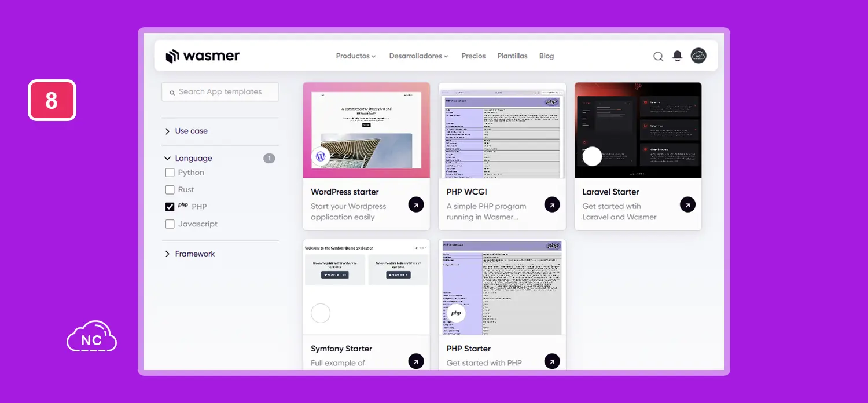
Task: Open the PHP Starter title link
Action: point(469,349)
